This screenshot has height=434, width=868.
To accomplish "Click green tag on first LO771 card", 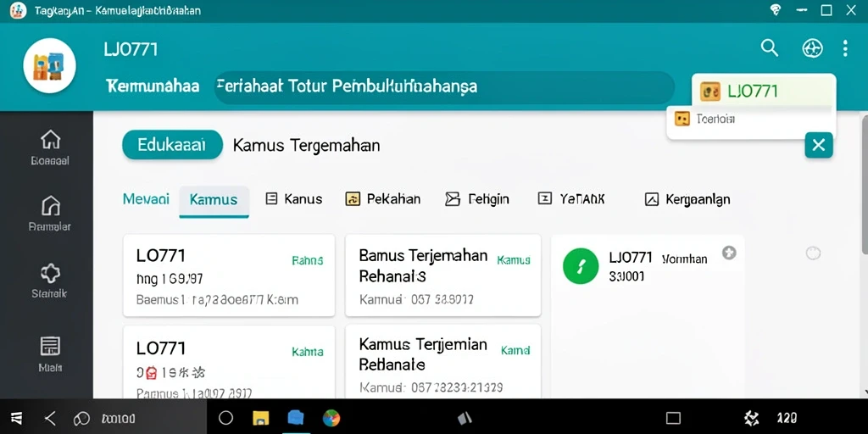I will click(x=307, y=261).
